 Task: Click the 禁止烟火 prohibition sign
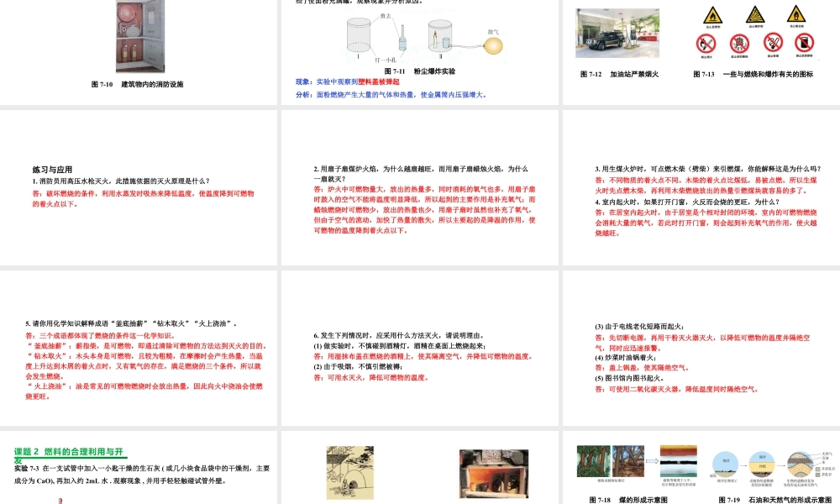pos(705,41)
